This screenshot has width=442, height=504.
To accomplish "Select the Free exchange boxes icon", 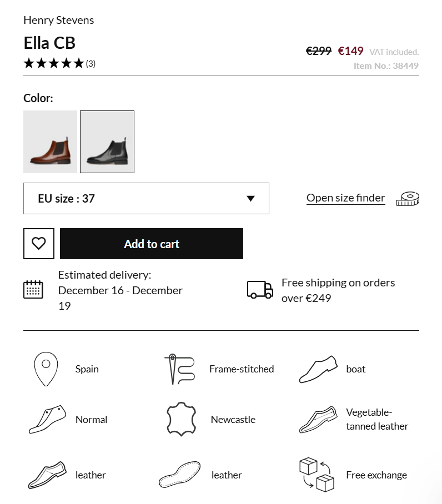I will click(x=318, y=475).
